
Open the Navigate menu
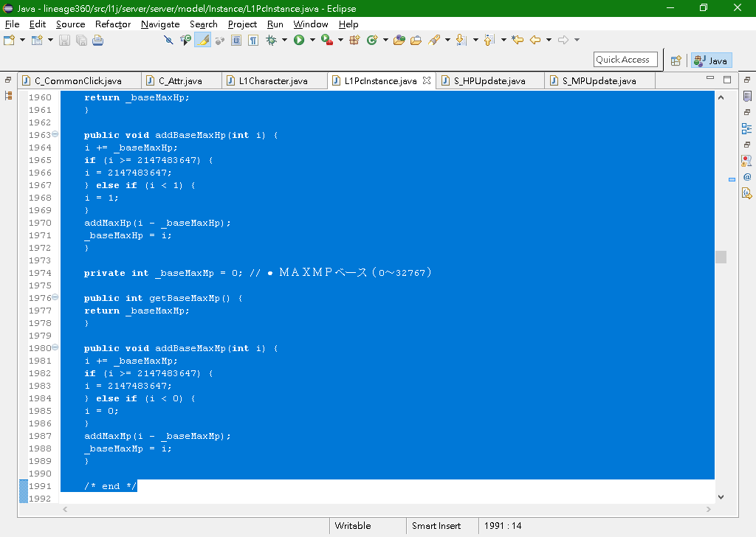coord(160,24)
